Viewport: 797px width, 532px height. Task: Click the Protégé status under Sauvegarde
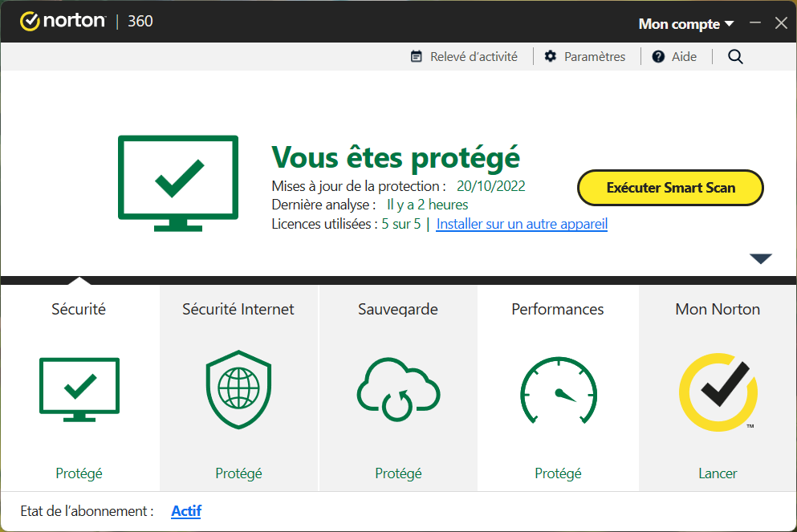click(x=398, y=473)
